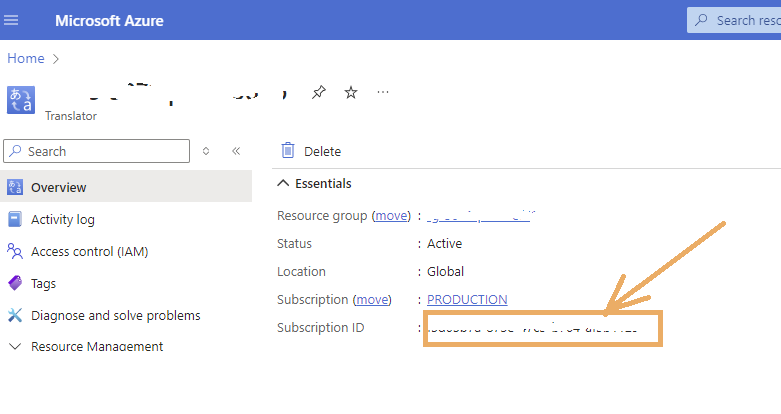This screenshot has height=414, width=781.
Task: Click move link next to Subscription
Action: click(372, 299)
